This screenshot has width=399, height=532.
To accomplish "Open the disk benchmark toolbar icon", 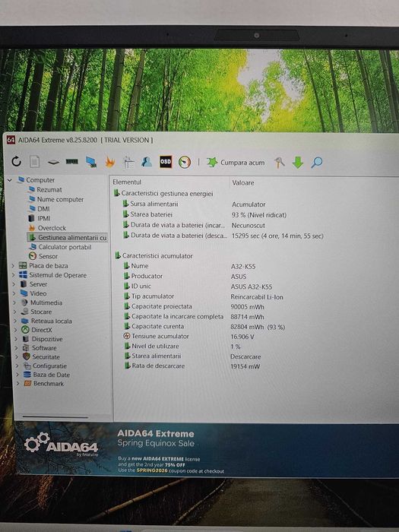I will click(x=53, y=162).
